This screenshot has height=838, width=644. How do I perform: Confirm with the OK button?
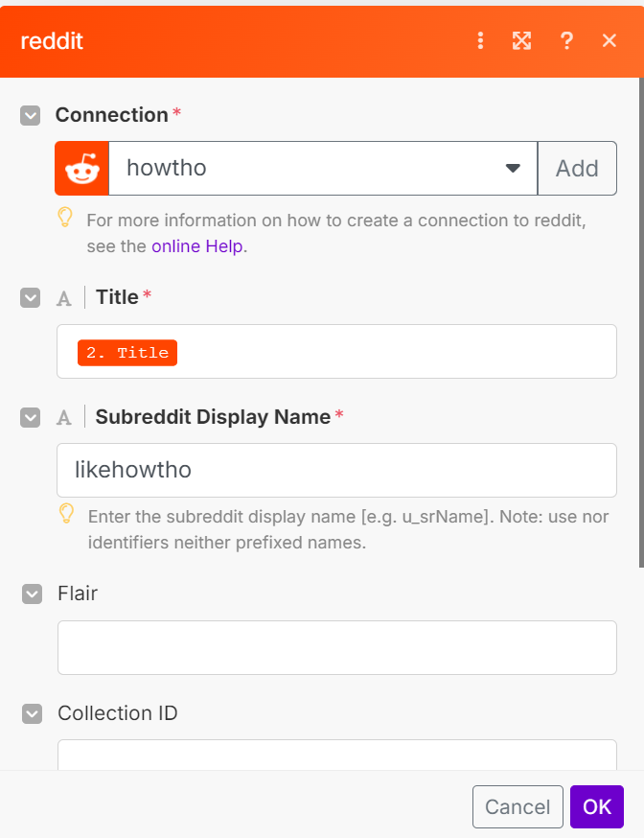(x=597, y=806)
